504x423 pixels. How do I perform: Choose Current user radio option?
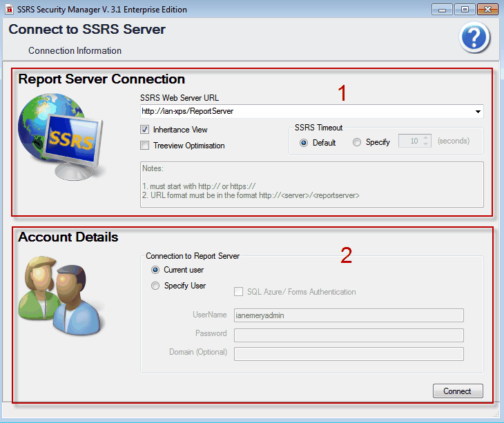click(x=155, y=270)
